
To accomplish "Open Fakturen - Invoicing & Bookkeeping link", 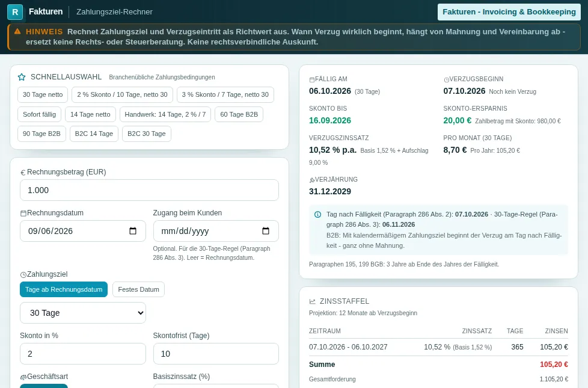I will 509,12.
